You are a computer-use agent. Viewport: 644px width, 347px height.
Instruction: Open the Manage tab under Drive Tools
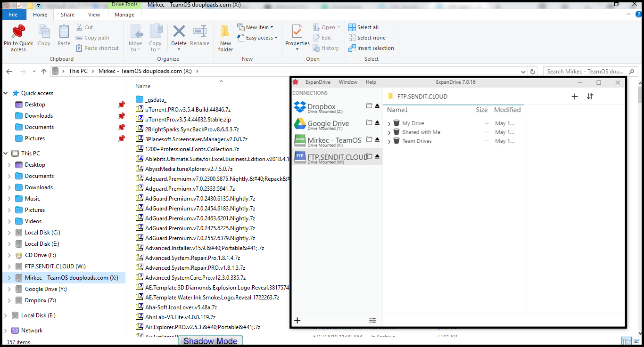124,15
